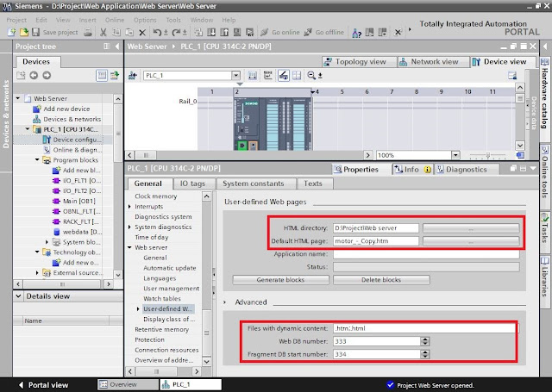552x392 pixels.
Task: Expand the System diagnostics properties node
Action: (x=130, y=227)
